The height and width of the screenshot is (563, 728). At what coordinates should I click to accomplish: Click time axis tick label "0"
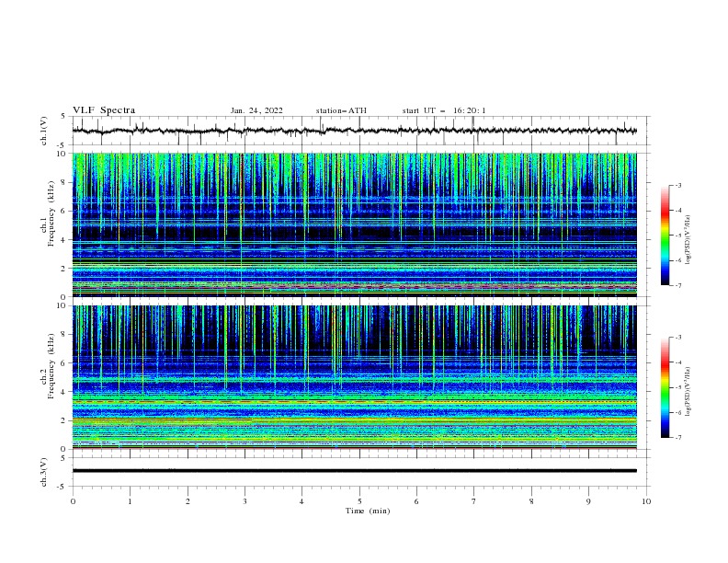73,501
